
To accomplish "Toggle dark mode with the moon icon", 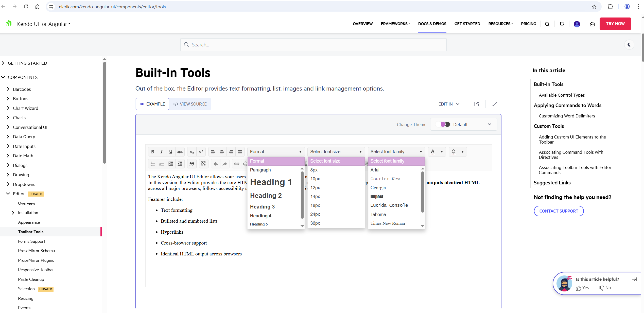I will click(x=629, y=45).
